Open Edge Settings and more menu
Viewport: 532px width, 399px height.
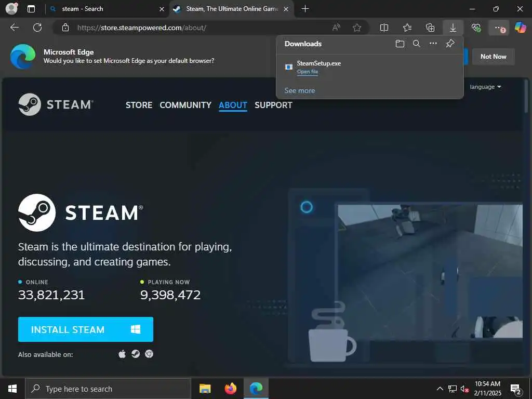click(x=499, y=28)
